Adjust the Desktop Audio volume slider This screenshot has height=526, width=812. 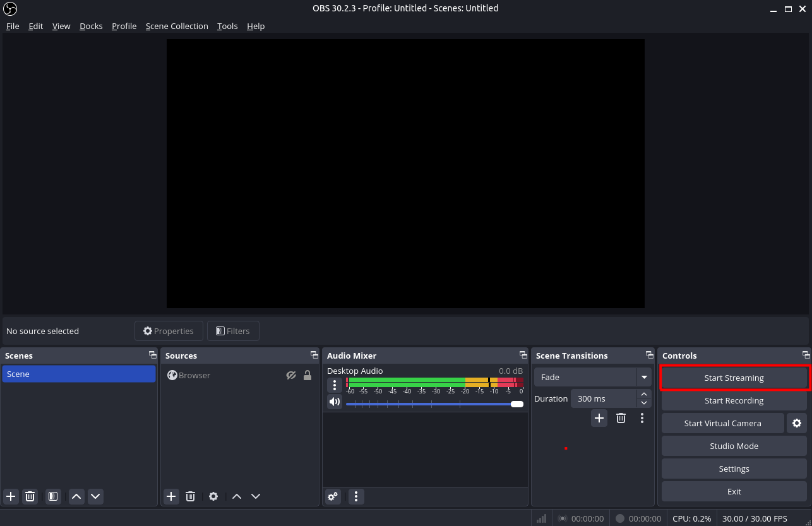coord(517,403)
